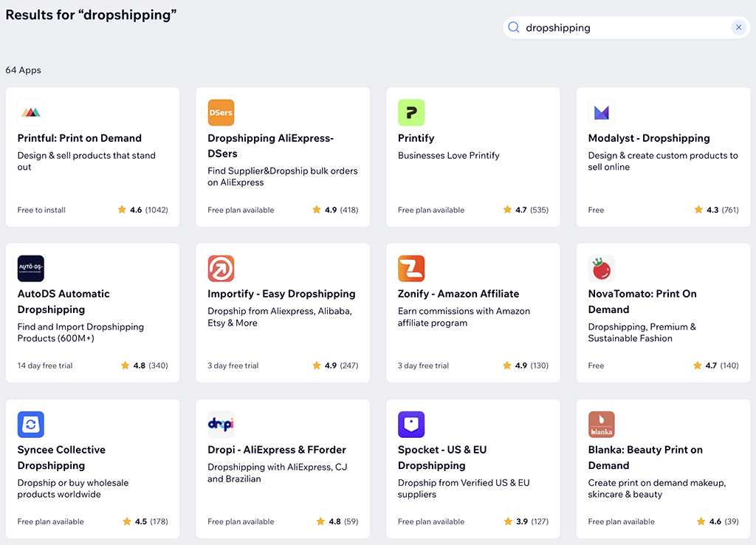This screenshot has height=545, width=756.
Task: Click 'Dropship or buy wholesale' description
Action: [x=73, y=489]
